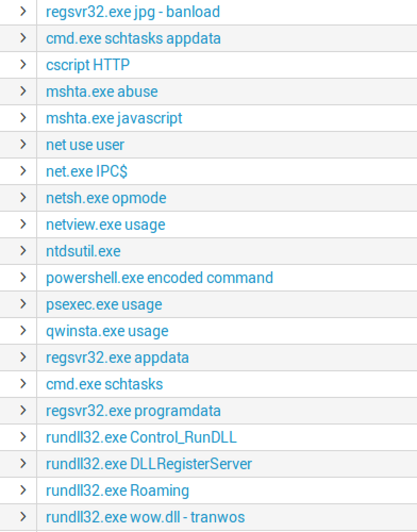Click chevron beside 'rundll32.exe wow.dll - tranwos'
This screenshot has height=532, width=417.
coord(23,517)
